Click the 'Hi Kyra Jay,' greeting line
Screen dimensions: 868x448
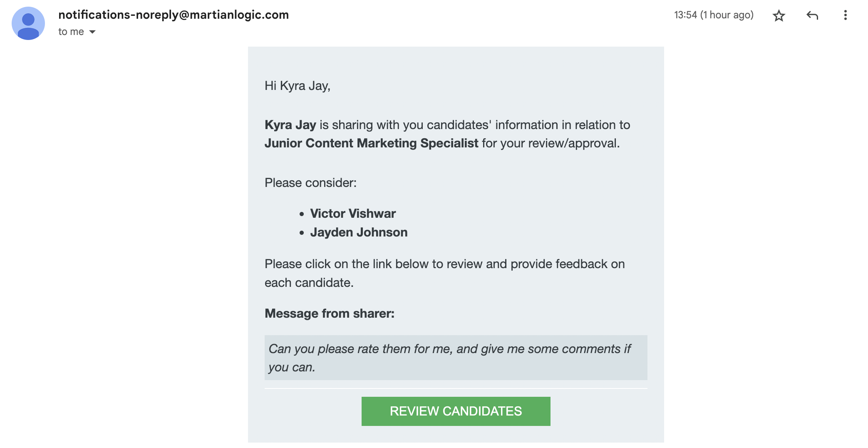click(x=298, y=86)
